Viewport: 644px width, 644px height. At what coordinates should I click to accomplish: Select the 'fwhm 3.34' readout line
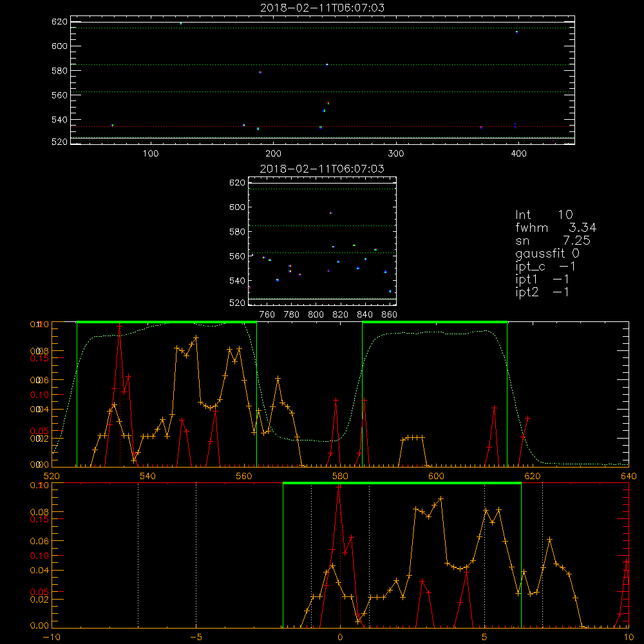pos(556,227)
